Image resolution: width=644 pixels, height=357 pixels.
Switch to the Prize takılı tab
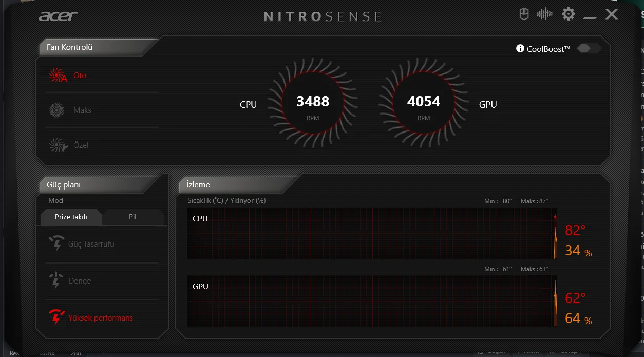[71, 217]
